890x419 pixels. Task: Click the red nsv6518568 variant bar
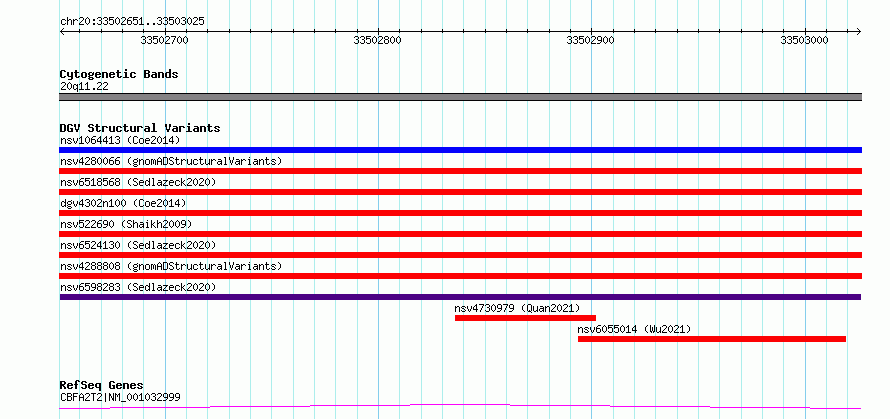[460, 192]
